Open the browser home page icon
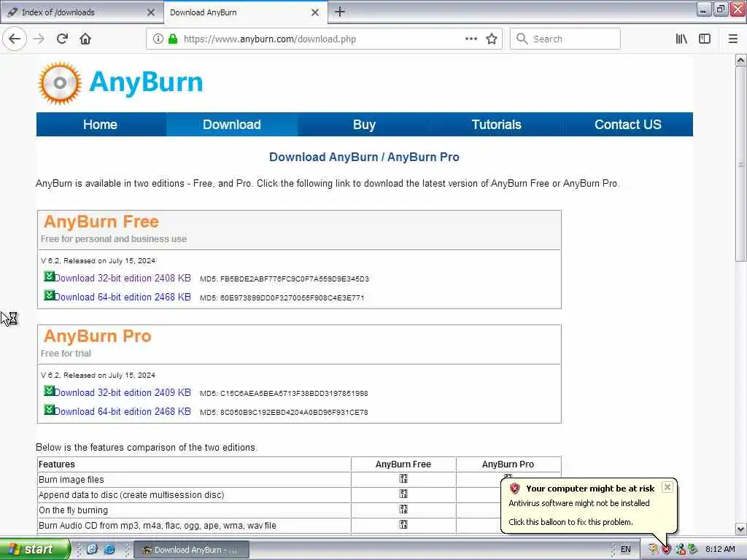Screen dimensions: 747x560 coord(85,39)
